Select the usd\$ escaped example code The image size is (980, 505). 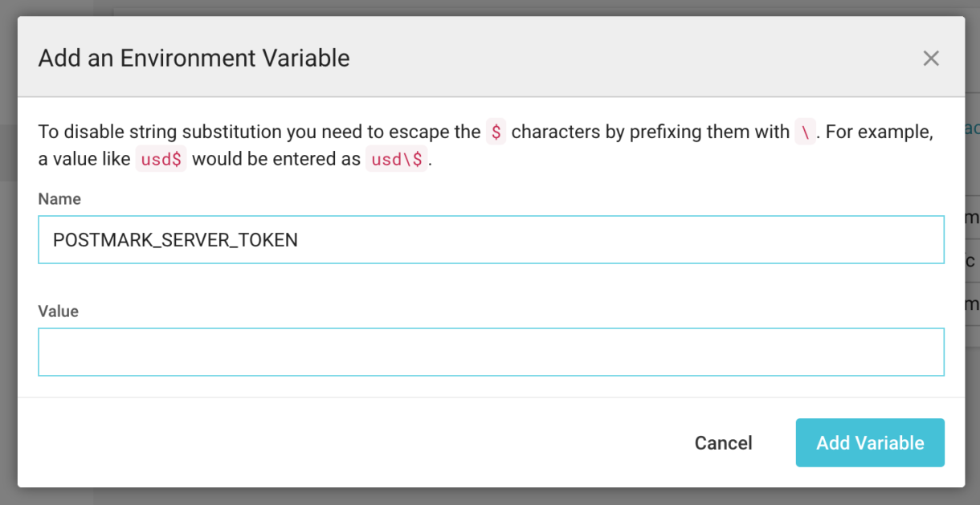point(397,159)
